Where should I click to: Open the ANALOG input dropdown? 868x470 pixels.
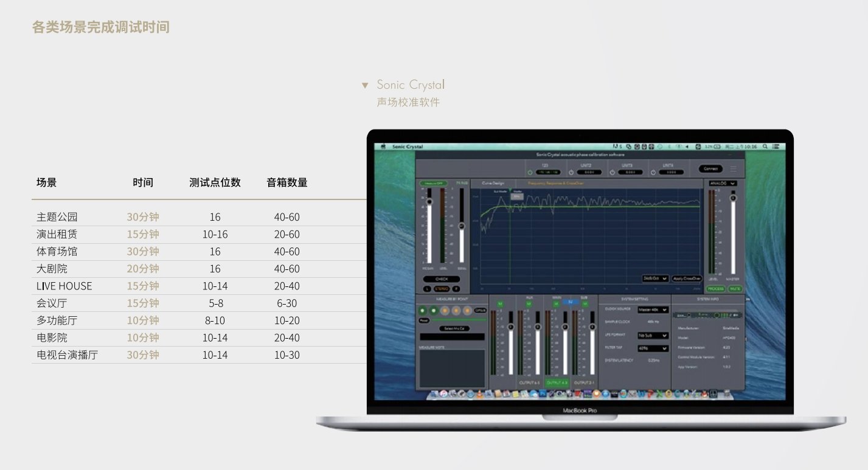(x=723, y=183)
